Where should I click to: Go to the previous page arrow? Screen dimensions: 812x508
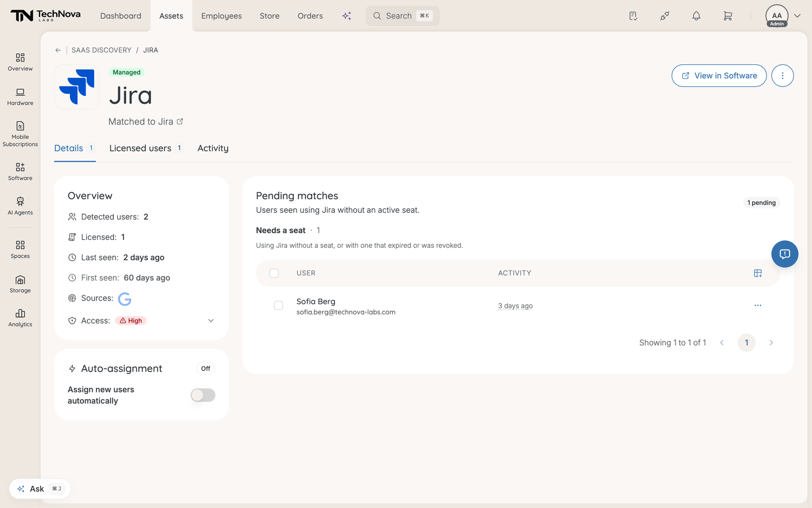722,343
